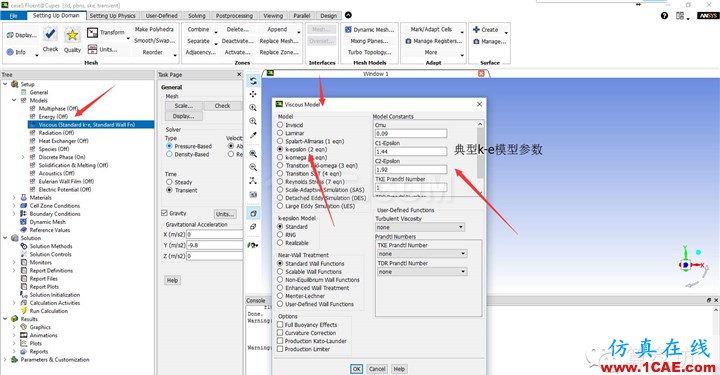720x375 pixels.
Task: Select Enhanced Wall Treatment option
Action: click(x=280, y=288)
